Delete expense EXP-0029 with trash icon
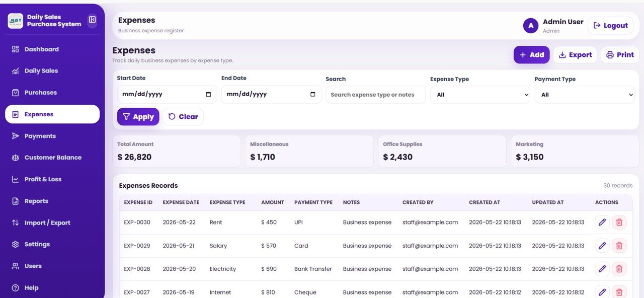644x298 pixels. click(619, 246)
